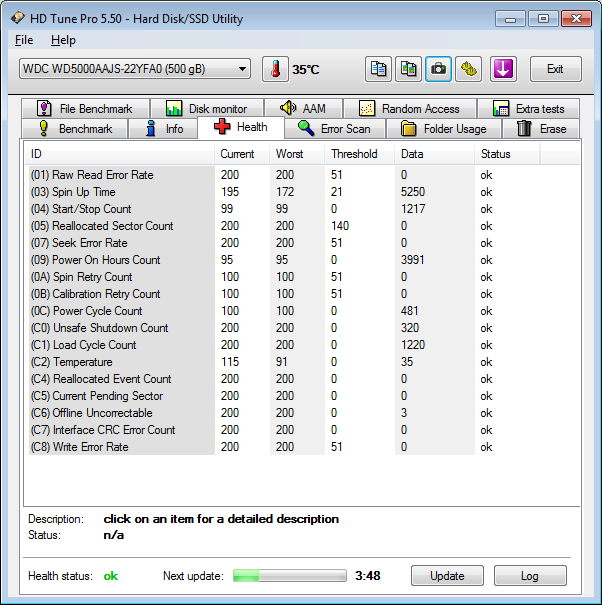The width and height of the screenshot is (602, 605).
Task: Click the Data column header
Action: (435, 154)
